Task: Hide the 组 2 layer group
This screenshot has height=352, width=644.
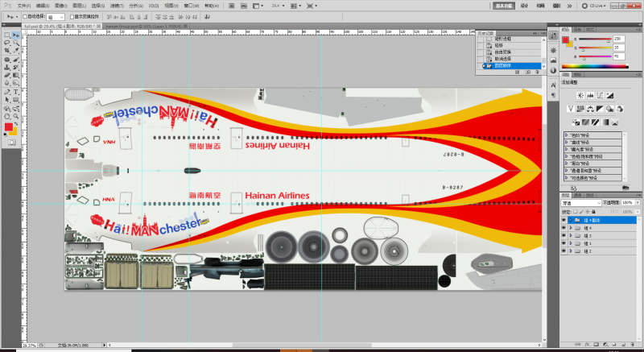Action: pyautogui.click(x=563, y=251)
